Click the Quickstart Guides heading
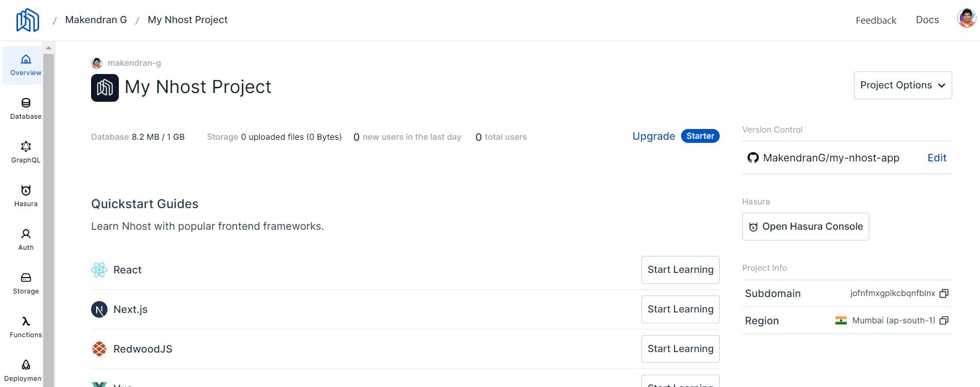The height and width of the screenshot is (387, 980). click(145, 204)
